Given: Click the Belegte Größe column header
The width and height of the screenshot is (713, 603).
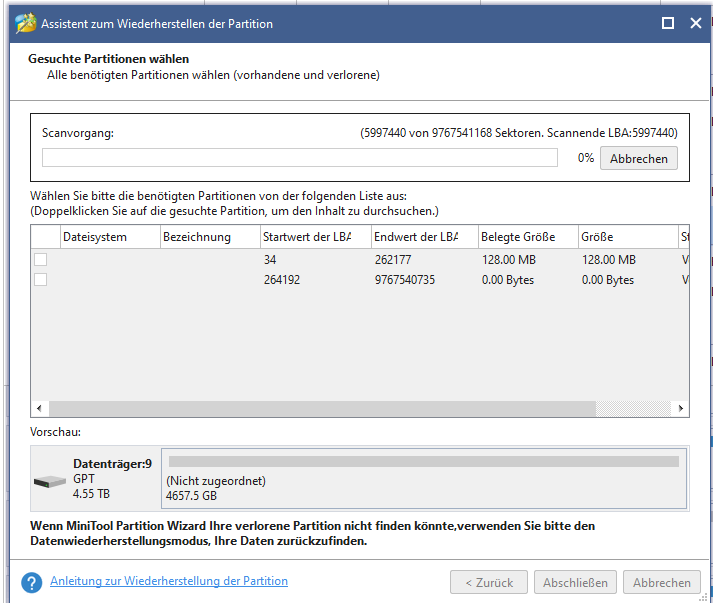Looking at the screenshot, I should pyautogui.click(x=528, y=237).
